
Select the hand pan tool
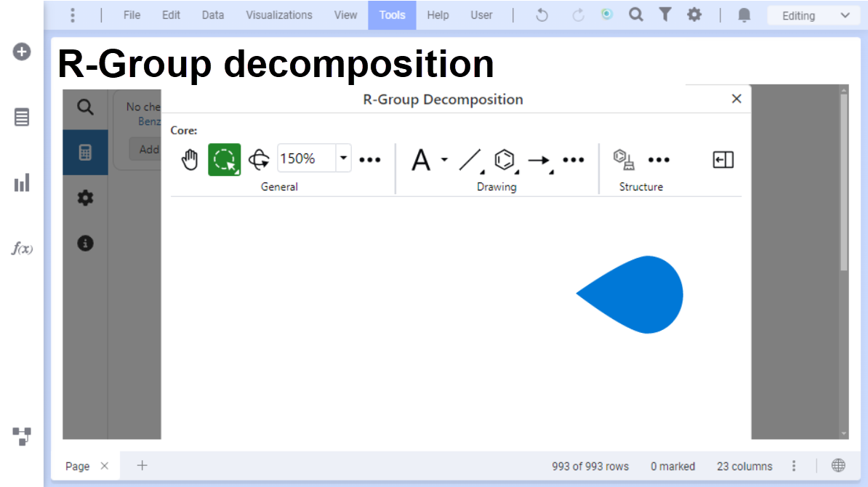point(189,160)
